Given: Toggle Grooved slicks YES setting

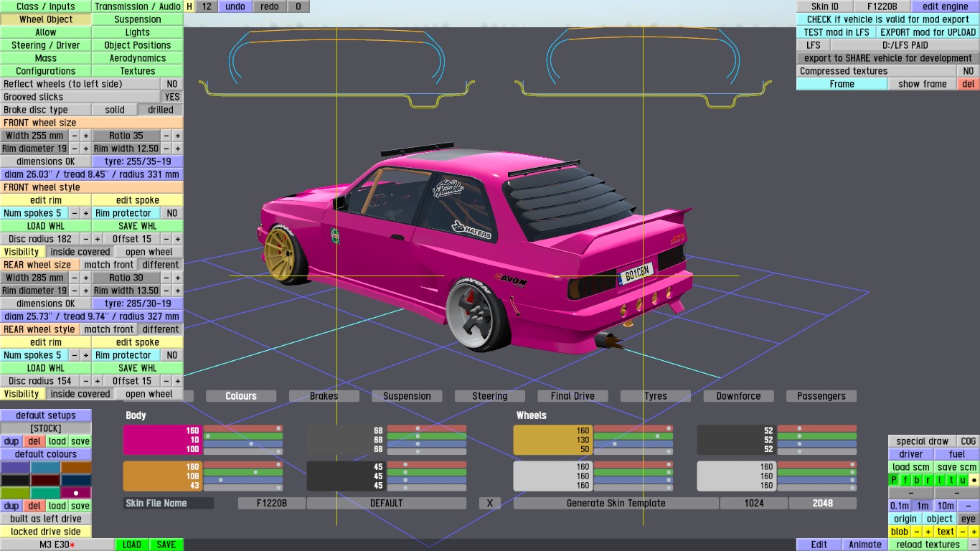Looking at the screenshot, I should (x=172, y=97).
